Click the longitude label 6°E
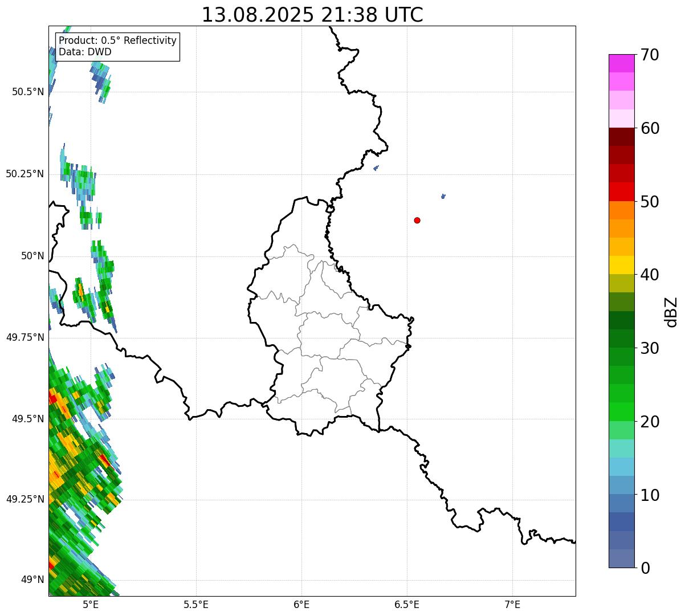This screenshot has width=685, height=616. 301,604
